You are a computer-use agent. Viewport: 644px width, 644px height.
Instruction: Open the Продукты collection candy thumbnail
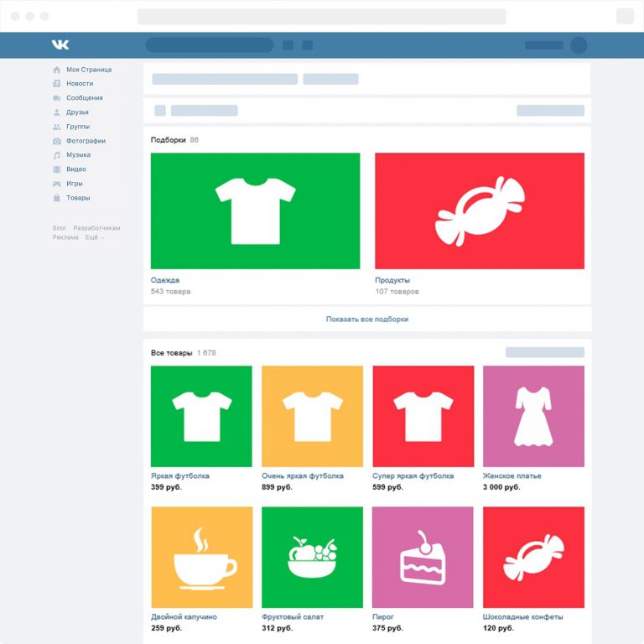479,210
